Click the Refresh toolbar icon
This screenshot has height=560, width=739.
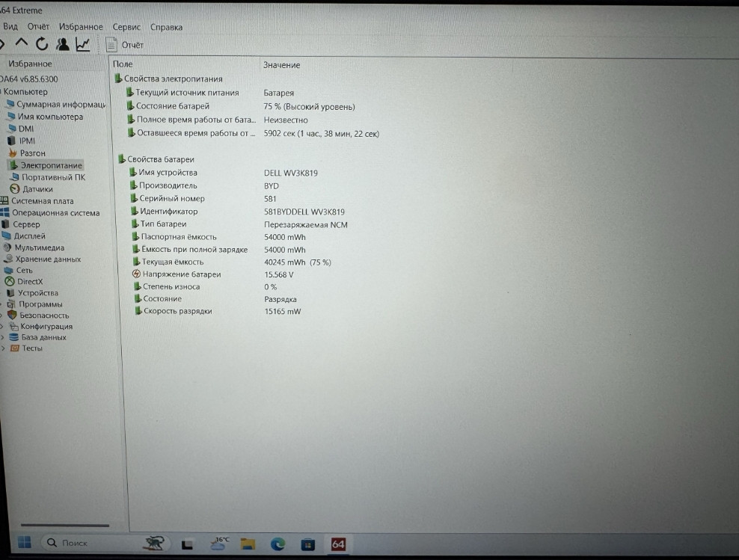pyautogui.click(x=41, y=43)
